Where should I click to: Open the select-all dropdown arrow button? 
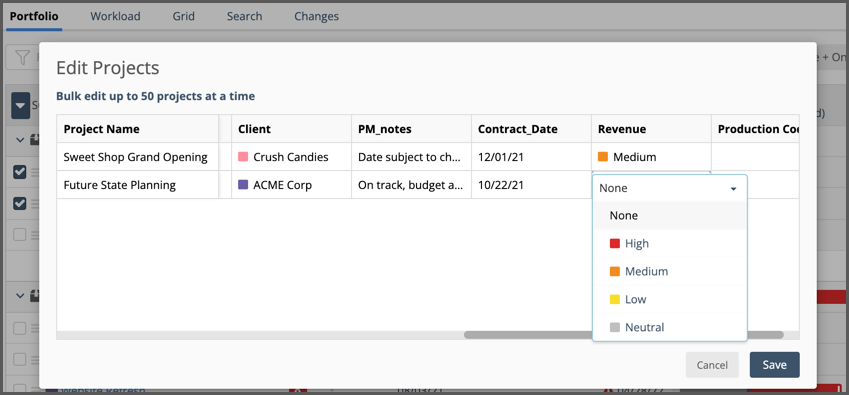tap(21, 106)
